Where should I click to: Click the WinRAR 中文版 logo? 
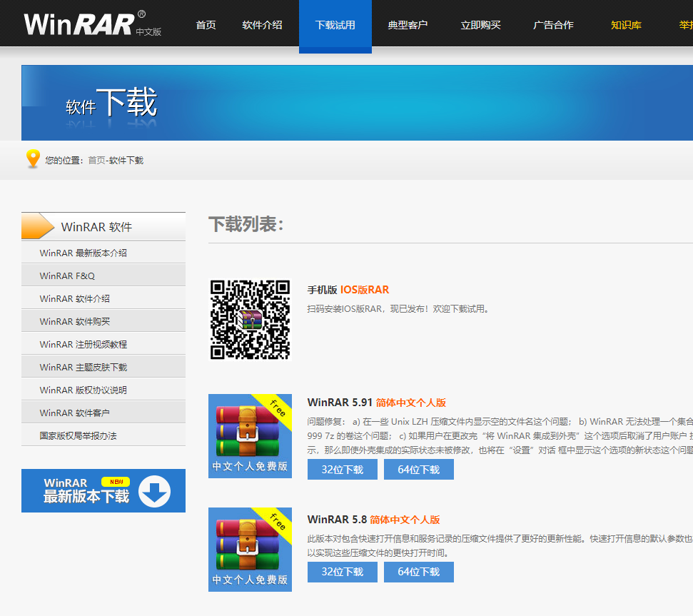[93, 24]
